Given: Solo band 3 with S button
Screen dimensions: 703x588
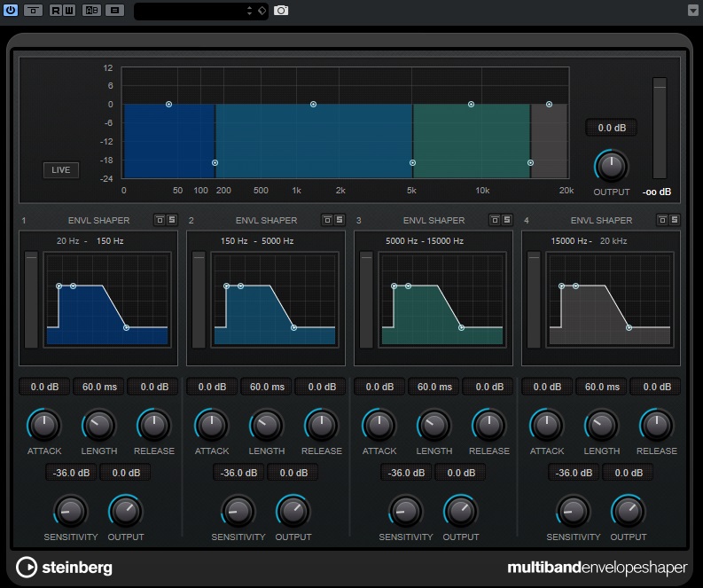Looking at the screenshot, I should 506,220.
